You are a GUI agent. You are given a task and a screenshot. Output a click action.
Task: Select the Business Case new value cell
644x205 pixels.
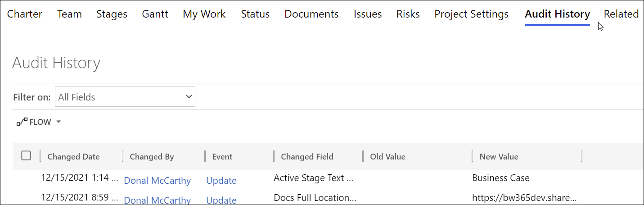pyautogui.click(x=500, y=178)
